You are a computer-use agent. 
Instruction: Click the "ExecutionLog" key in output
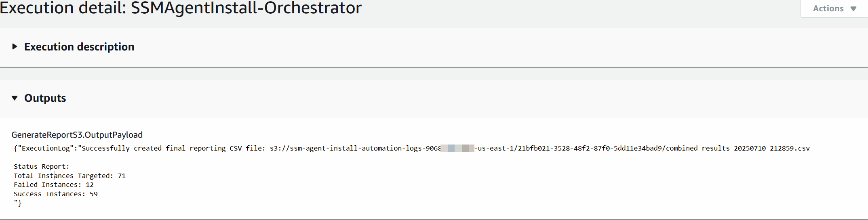coord(46,148)
